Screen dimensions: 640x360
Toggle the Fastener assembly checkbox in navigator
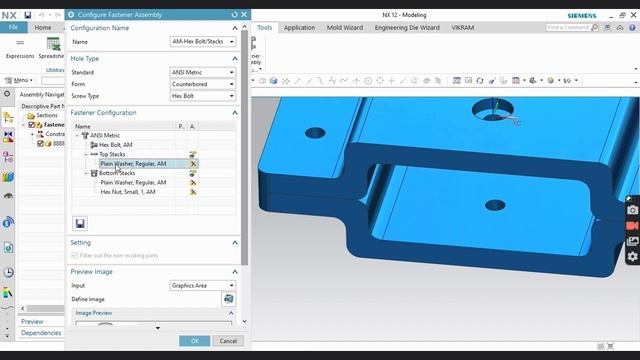(x=31, y=124)
